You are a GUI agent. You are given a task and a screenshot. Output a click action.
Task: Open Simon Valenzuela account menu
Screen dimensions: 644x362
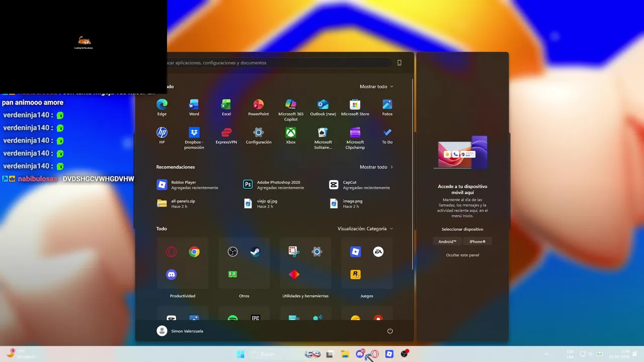(x=180, y=331)
